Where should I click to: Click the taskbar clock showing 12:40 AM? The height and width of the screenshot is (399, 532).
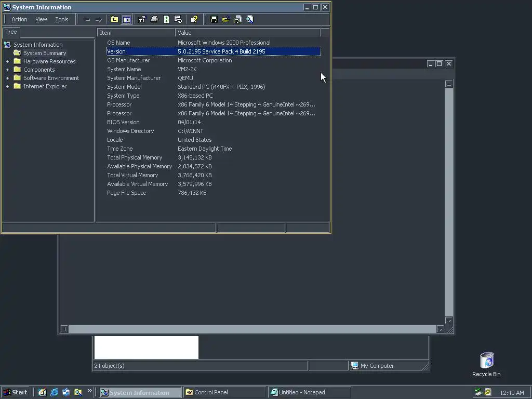click(x=512, y=393)
